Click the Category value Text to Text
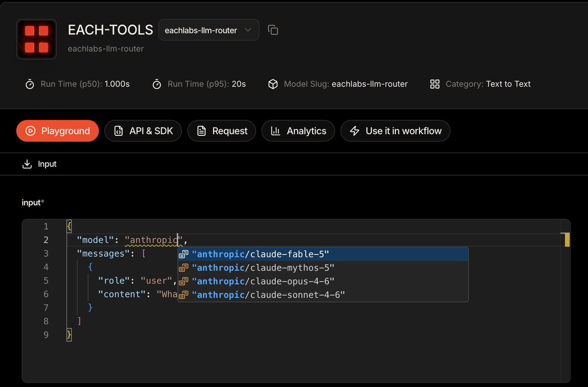 [508, 84]
